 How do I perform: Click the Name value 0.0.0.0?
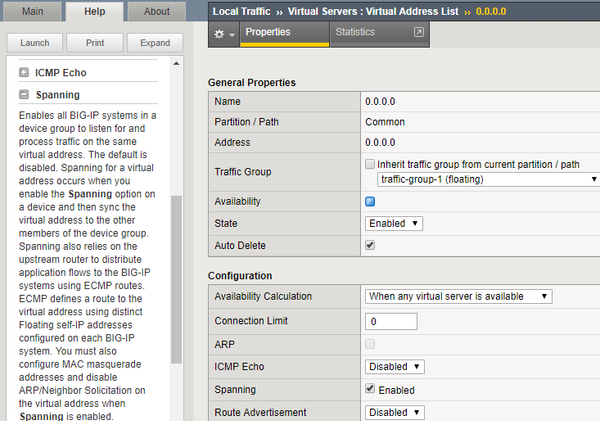(x=380, y=101)
